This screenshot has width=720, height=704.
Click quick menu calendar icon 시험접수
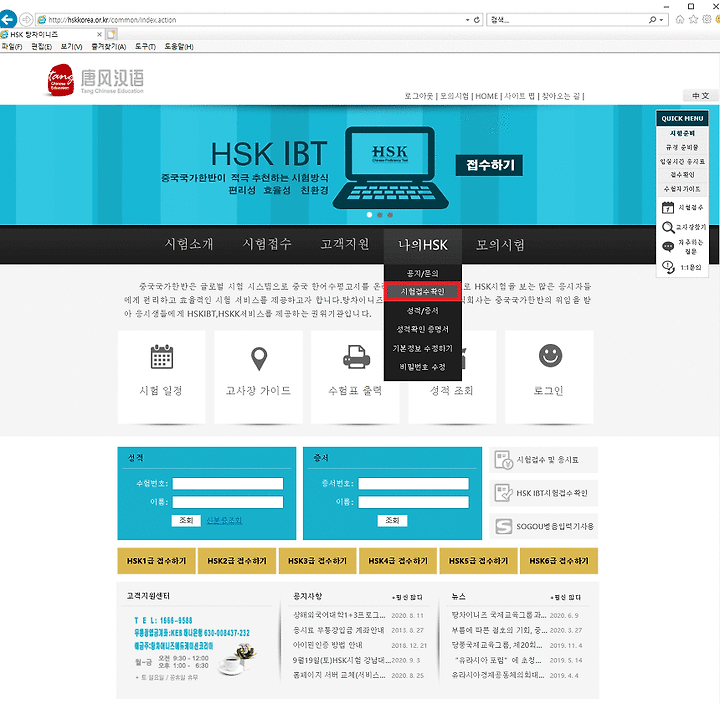(x=668, y=208)
